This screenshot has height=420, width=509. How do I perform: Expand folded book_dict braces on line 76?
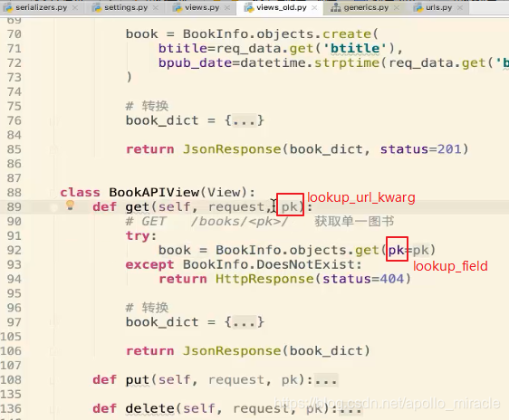click(x=245, y=120)
